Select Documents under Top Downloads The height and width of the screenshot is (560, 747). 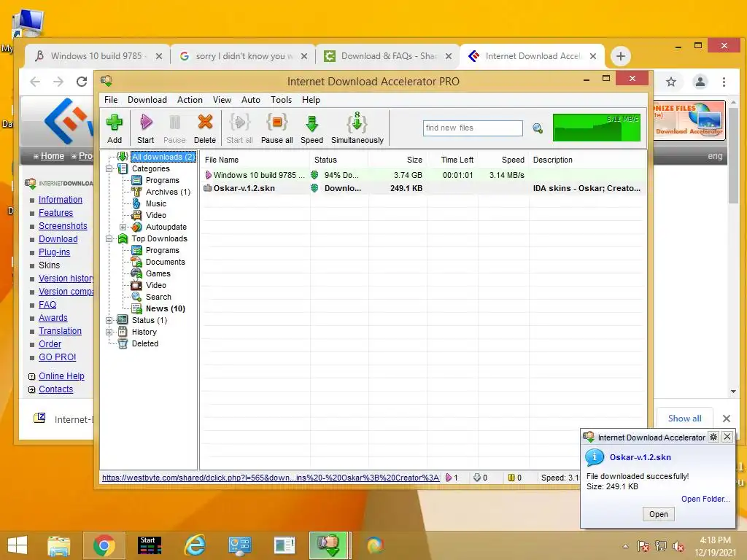click(165, 262)
